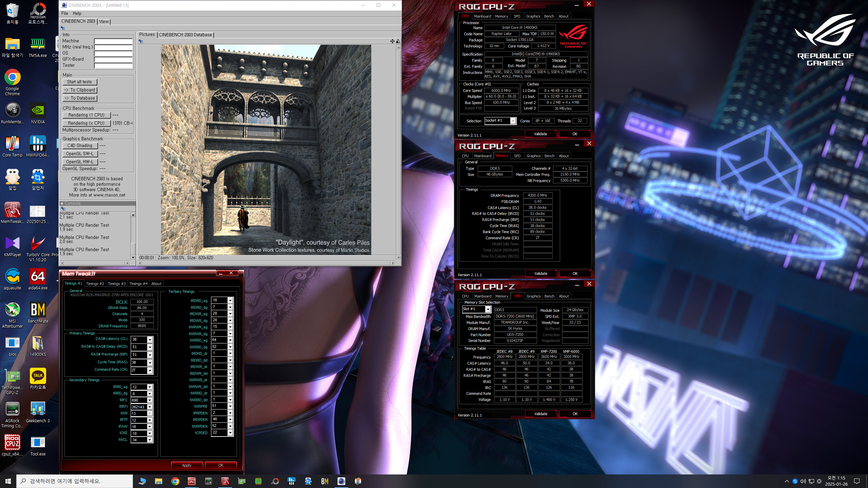
Task: Click the Machine input field
Action: (x=113, y=41)
